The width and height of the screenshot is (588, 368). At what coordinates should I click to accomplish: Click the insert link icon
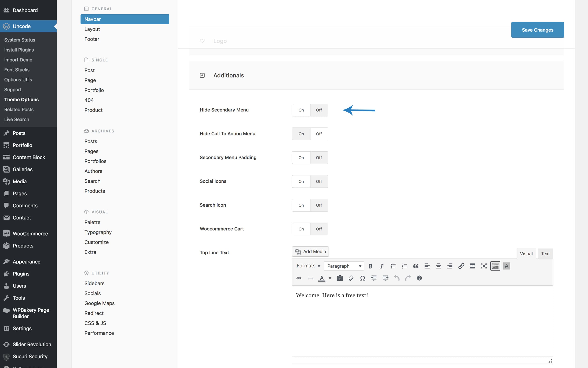(x=461, y=266)
